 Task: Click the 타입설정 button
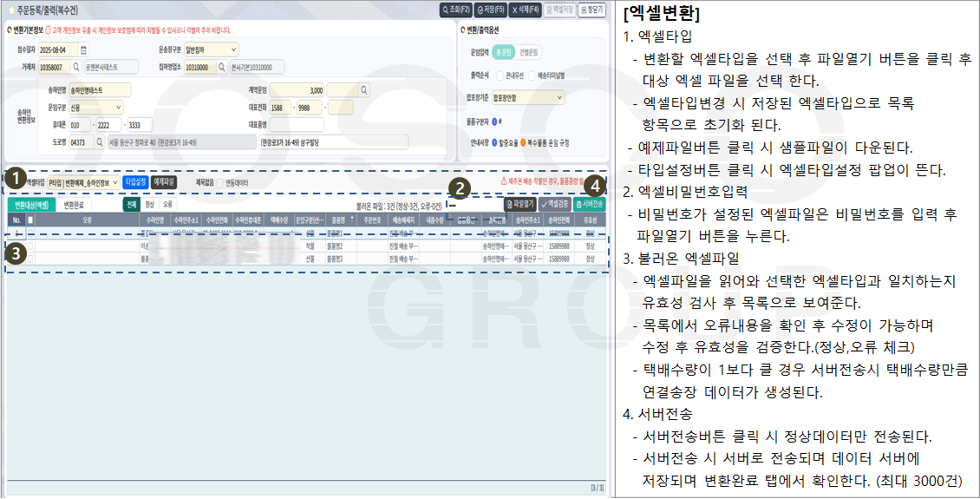coord(135,182)
